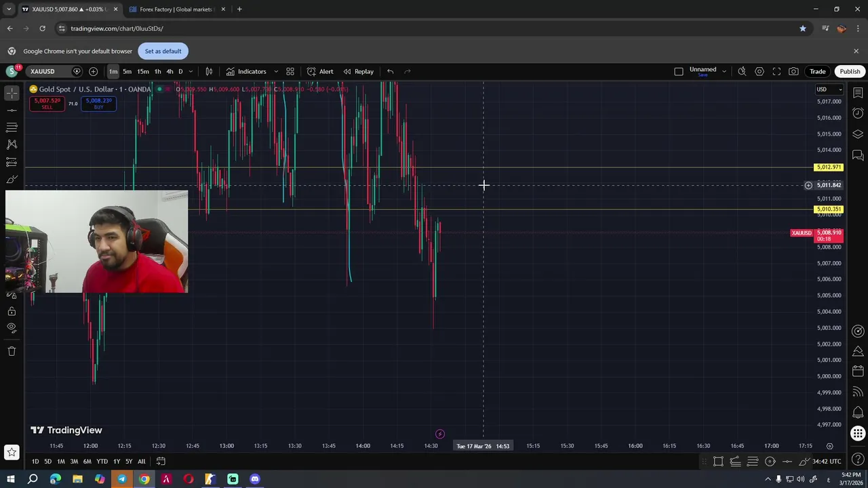Undo last chart action
This screenshot has width=868, height=488.
[x=390, y=71]
